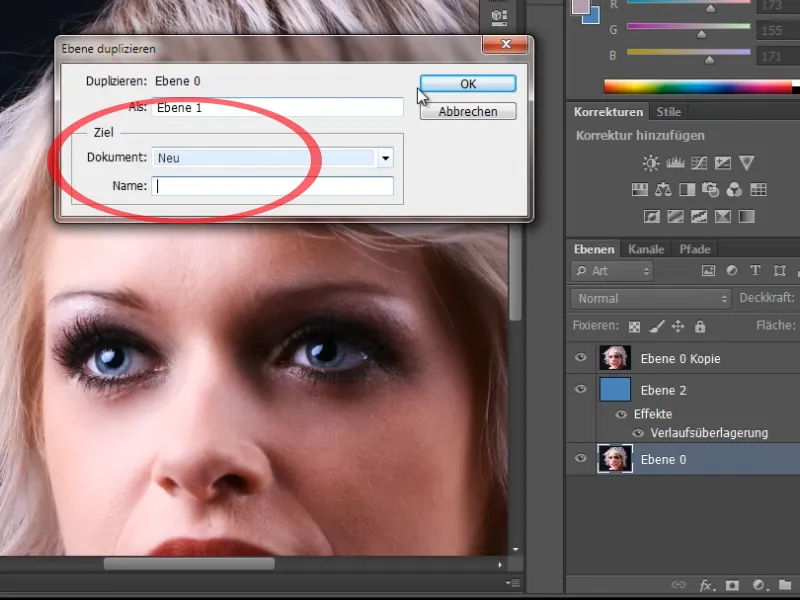Lock transparent pixels
Image resolution: width=800 pixels, height=600 pixels.
coord(634,327)
